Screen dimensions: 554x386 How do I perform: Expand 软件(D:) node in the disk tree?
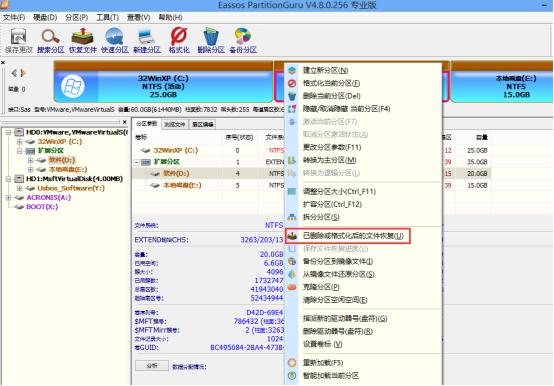tap(31, 160)
